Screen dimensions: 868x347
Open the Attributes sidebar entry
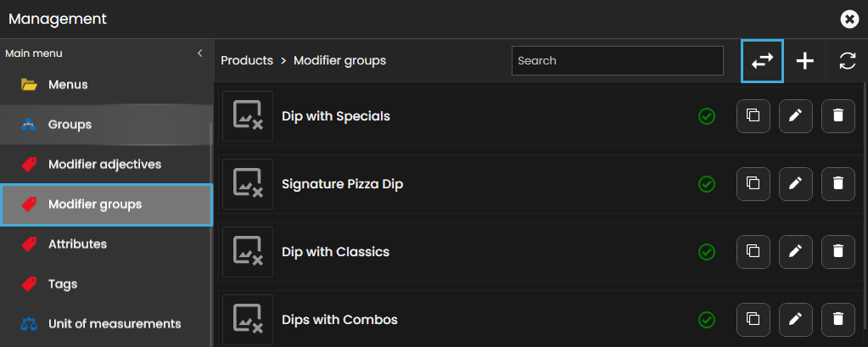77,243
